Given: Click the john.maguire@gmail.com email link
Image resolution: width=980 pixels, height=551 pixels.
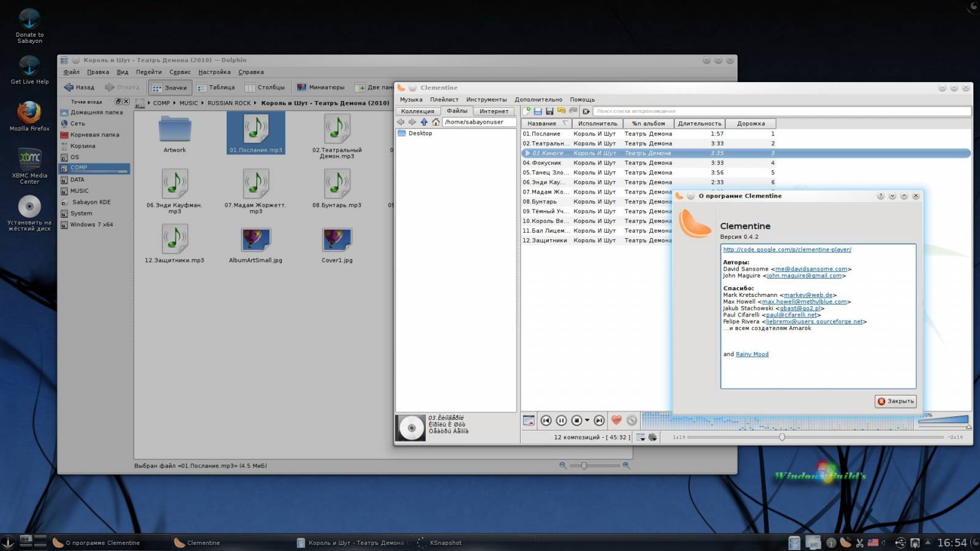Looking at the screenshot, I should click(804, 275).
